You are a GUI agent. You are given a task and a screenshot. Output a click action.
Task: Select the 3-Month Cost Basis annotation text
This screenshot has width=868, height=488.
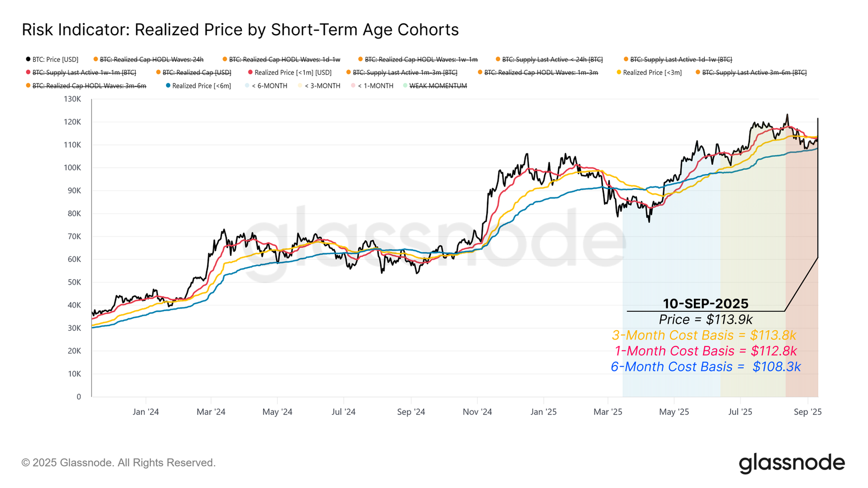tap(704, 335)
